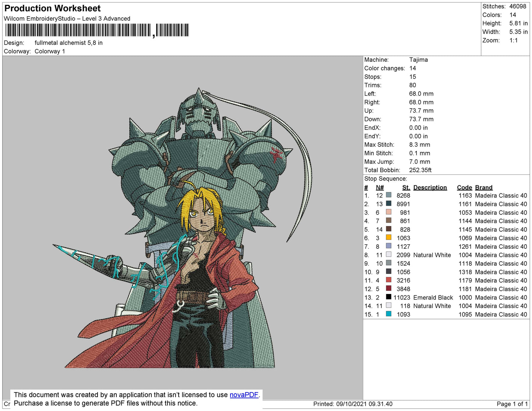Click the novaPDF hyperlink in the notice
Viewport: 532px width, 411px height.
244,395
